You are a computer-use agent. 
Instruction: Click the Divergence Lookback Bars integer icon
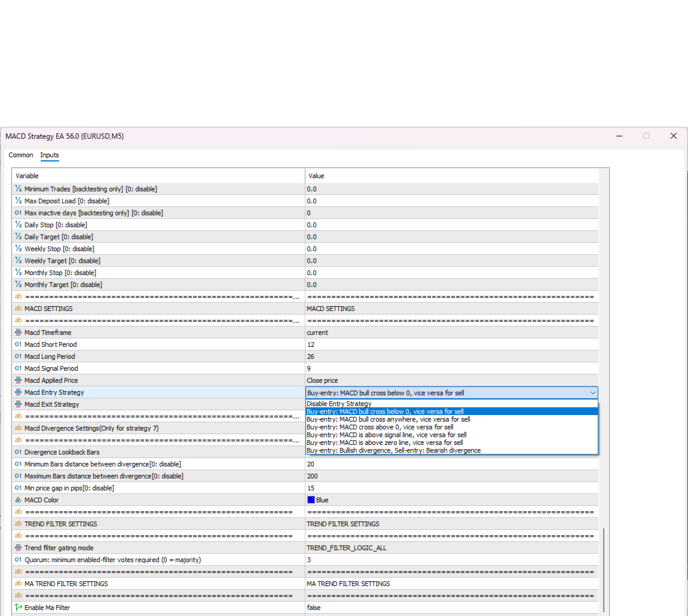pos(18,452)
